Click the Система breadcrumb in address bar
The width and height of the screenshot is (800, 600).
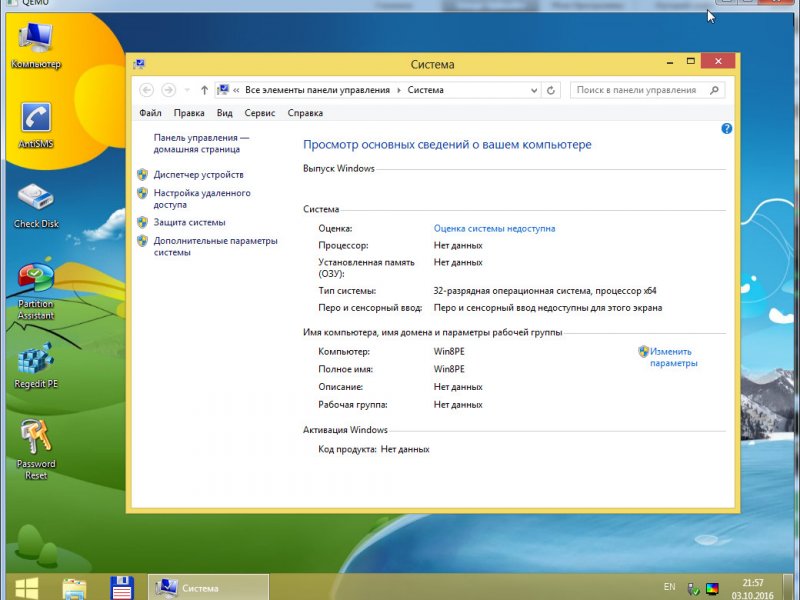click(426, 90)
